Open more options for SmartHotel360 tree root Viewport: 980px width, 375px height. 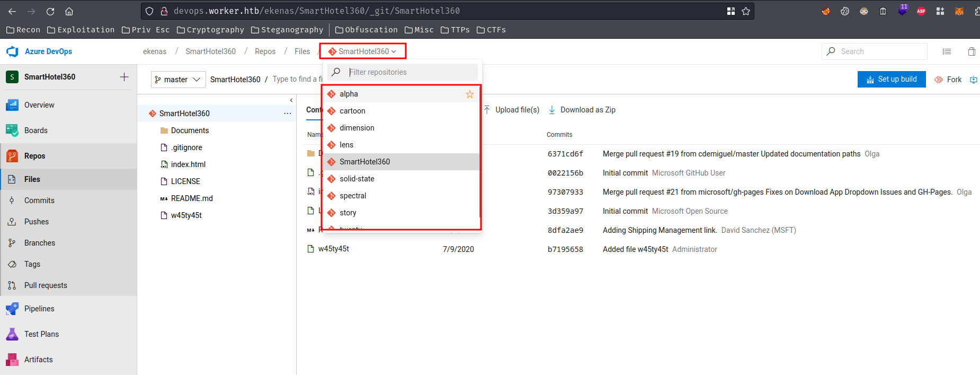pos(288,114)
